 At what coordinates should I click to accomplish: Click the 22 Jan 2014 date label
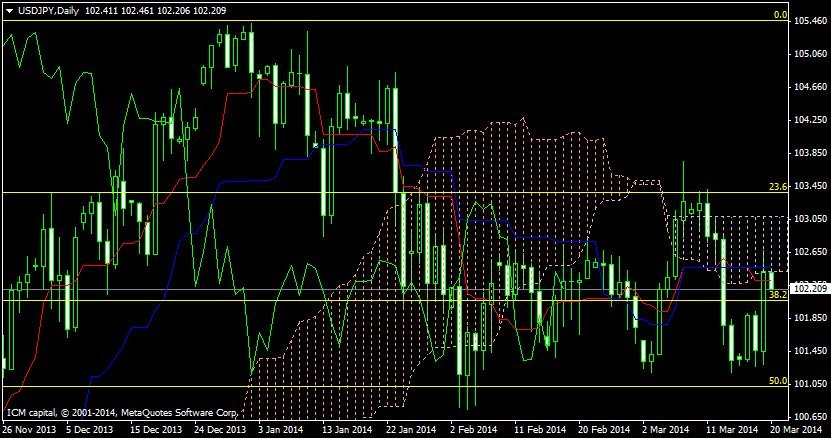pyautogui.click(x=411, y=430)
